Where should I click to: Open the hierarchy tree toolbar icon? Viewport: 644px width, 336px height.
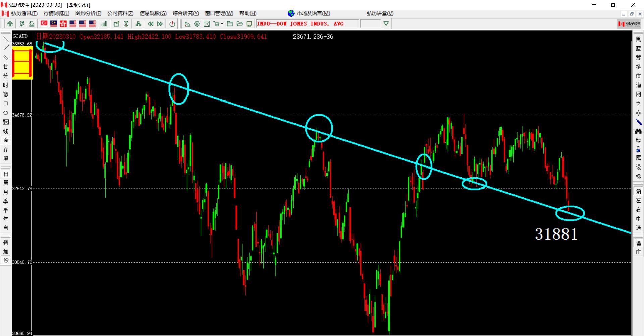pyautogui.click(x=138, y=24)
